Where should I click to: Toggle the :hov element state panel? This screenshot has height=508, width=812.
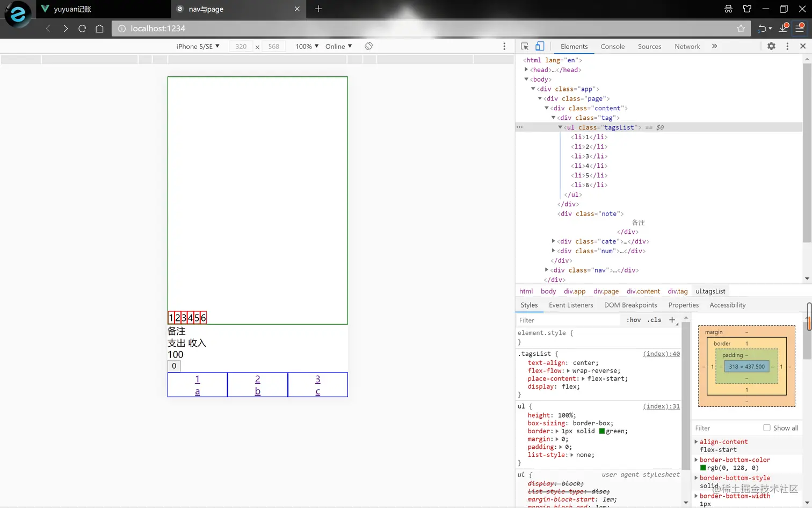tap(634, 320)
